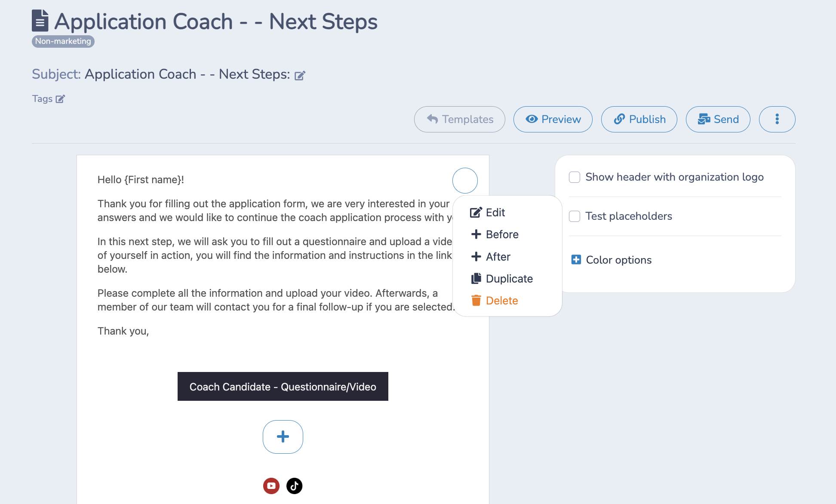
Task: Check the Test placeholders checkbox
Action: tap(574, 216)
